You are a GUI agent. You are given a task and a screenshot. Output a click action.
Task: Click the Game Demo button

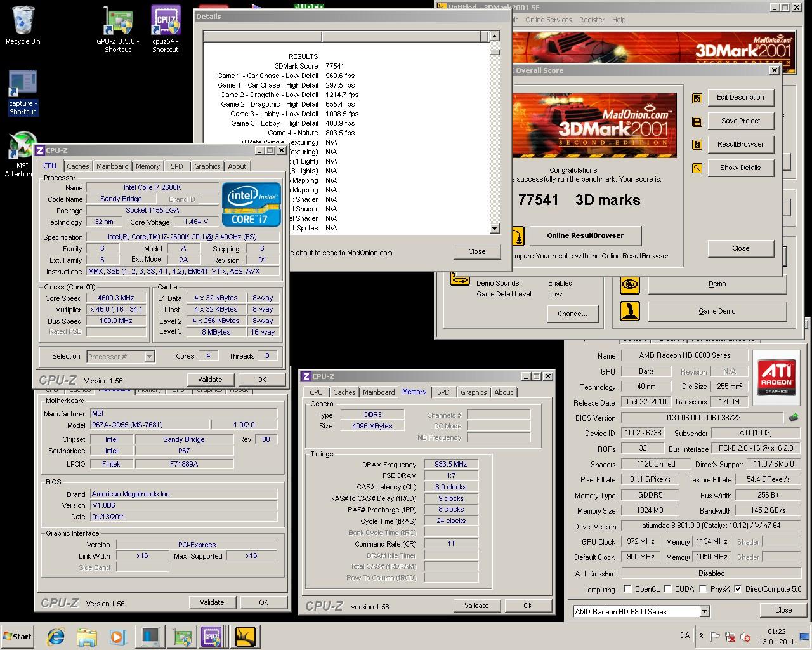717,311
